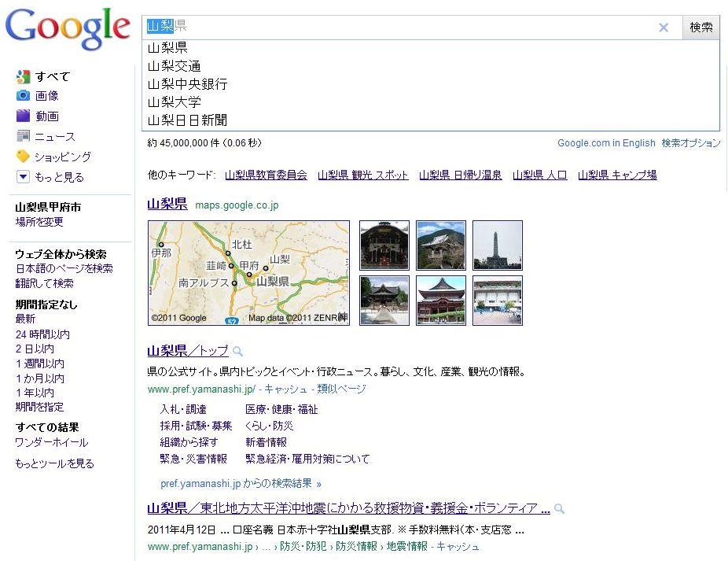Viewport: 728px width, 561px height.
Task: Click pref.yamanashi.jp からの検索結果 link
Action: (241, 483)
